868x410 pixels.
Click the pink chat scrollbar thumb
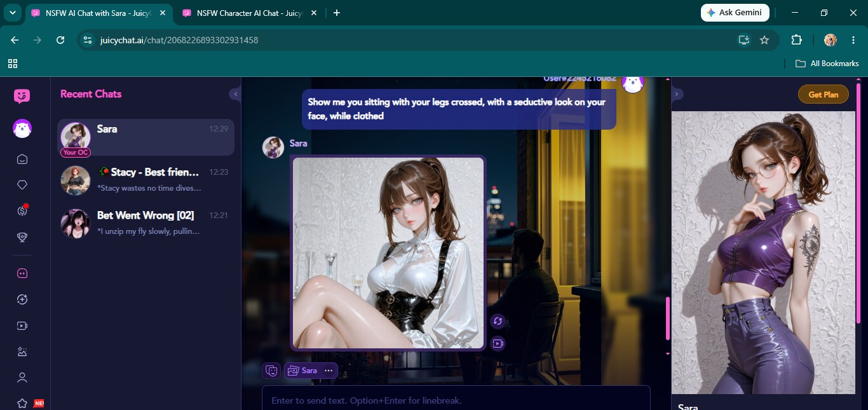point(668,318)
